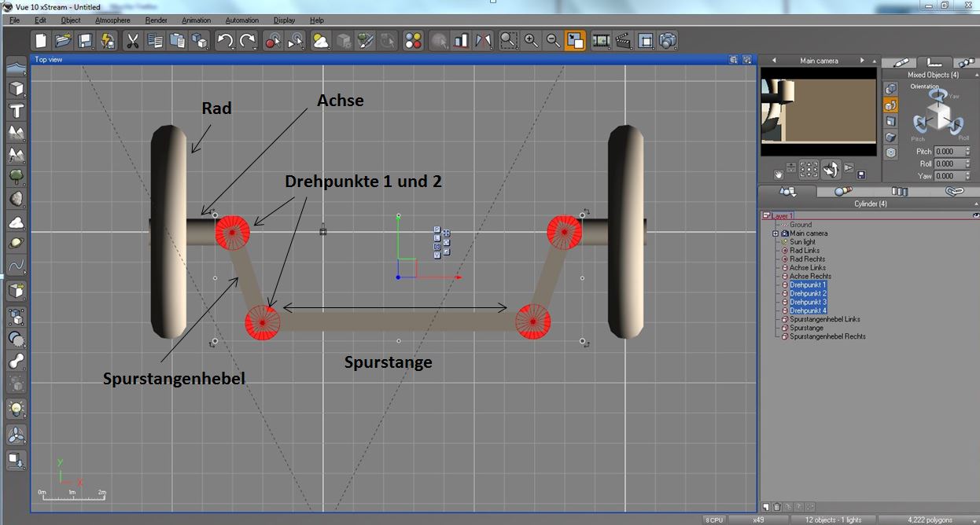Viewport: 980px width, 525px height.
Task: Save the scene with floppy disk icon
Action: tap(85, 41)
